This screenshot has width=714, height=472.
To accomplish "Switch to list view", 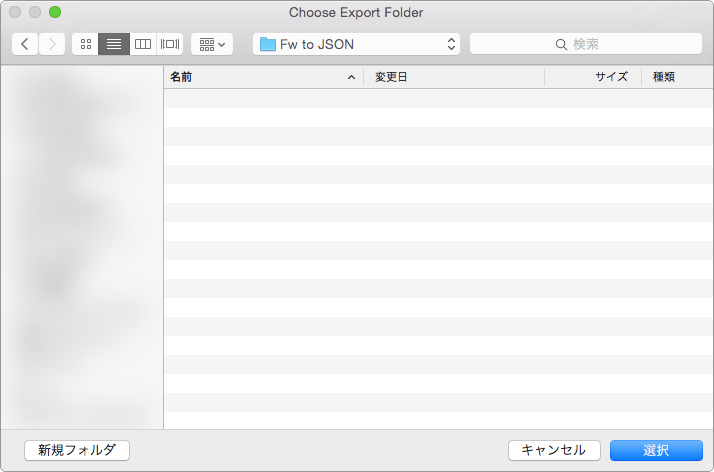I will 114,44.
